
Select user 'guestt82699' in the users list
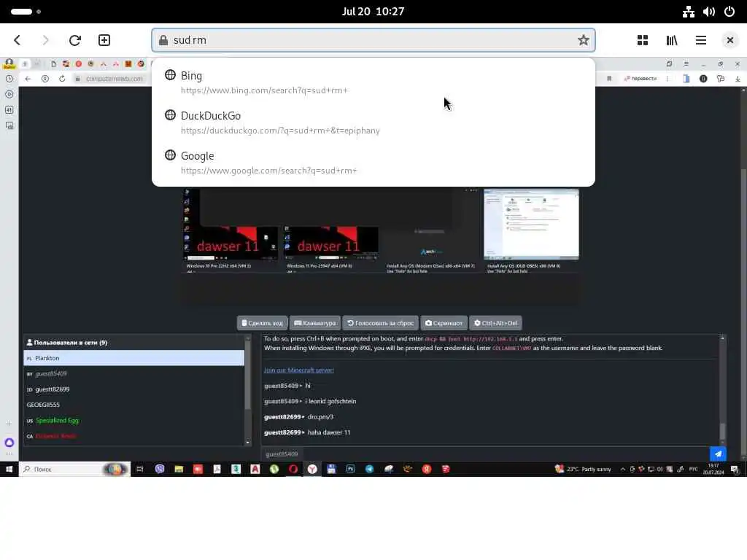[x=134, y=389]
